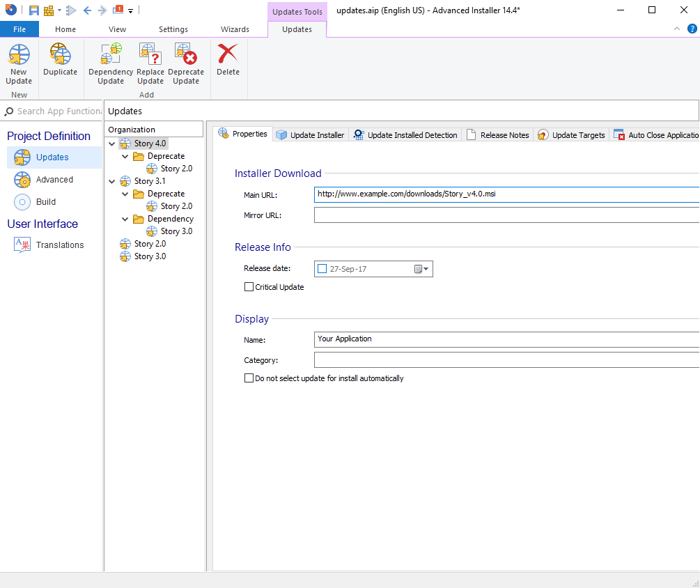The image size is (700, 588).
Task: Click the User Interface heading
Action: click(42, 224)
